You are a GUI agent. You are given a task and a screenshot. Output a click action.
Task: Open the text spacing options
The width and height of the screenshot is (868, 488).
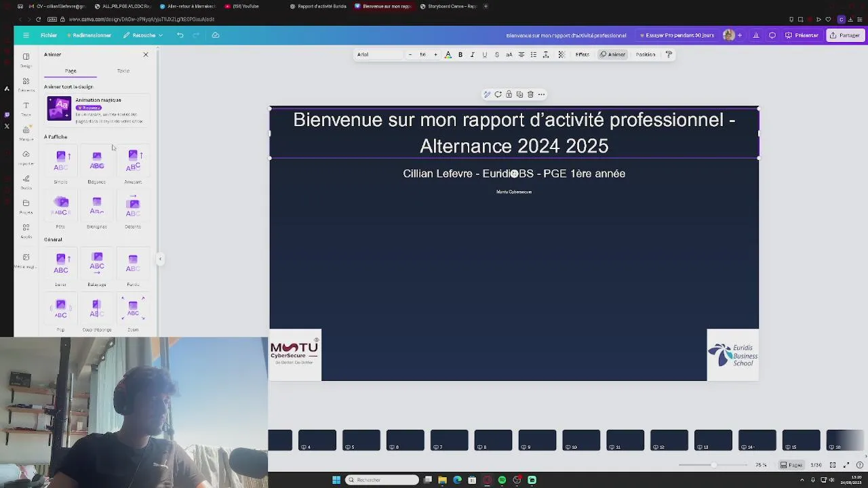click(546, 54)
